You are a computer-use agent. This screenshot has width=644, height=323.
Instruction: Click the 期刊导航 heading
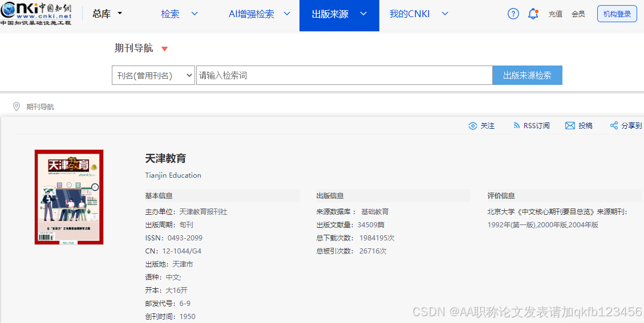(133, 48)
